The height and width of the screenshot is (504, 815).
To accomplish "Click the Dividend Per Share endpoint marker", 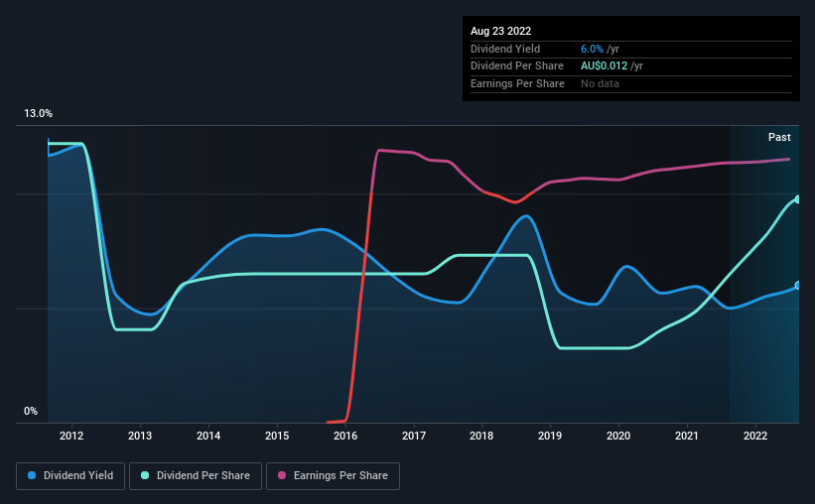I will coord(798,199).
